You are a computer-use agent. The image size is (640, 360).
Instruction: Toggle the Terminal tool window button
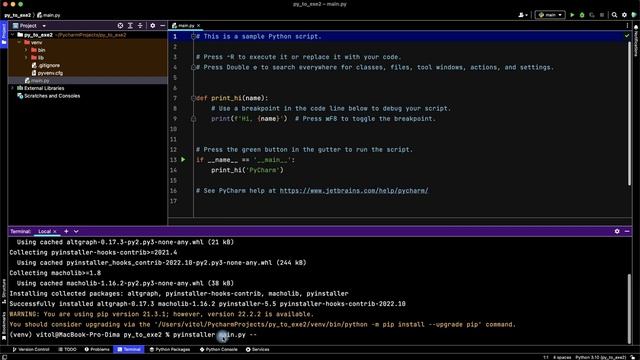(129, 349)
